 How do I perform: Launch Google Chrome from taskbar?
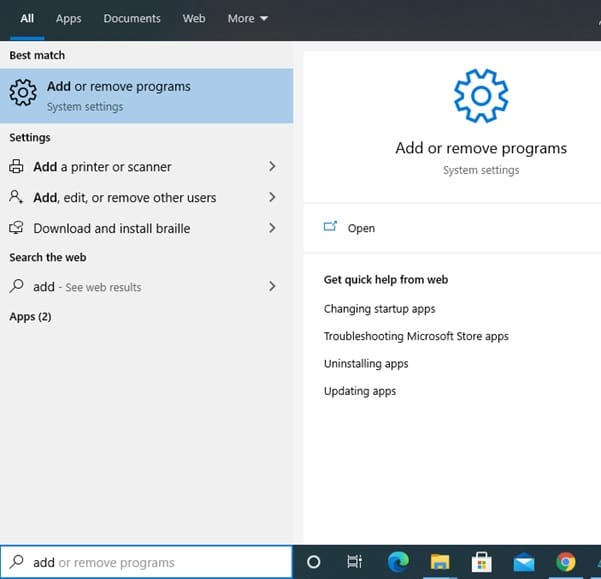pyautogui.click(x=566, y=562)
